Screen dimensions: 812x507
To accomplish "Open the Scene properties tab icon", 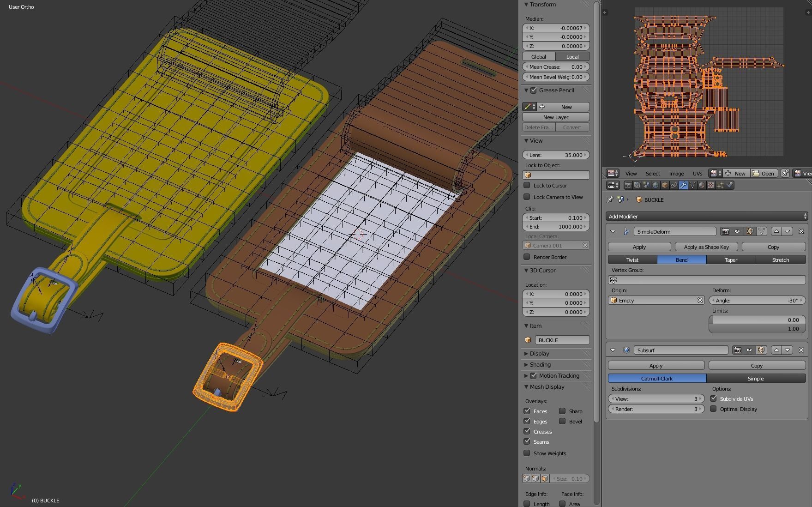I will [646, 185].
